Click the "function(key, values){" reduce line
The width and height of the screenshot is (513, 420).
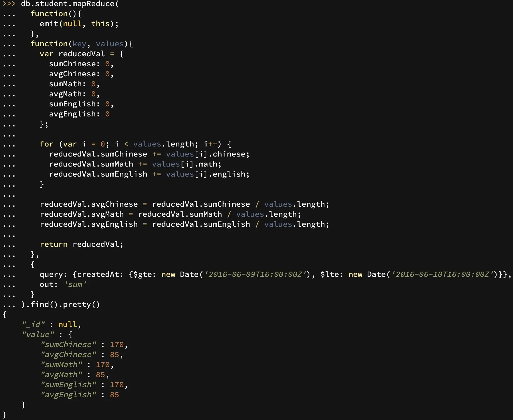click(x=82, y=44)
